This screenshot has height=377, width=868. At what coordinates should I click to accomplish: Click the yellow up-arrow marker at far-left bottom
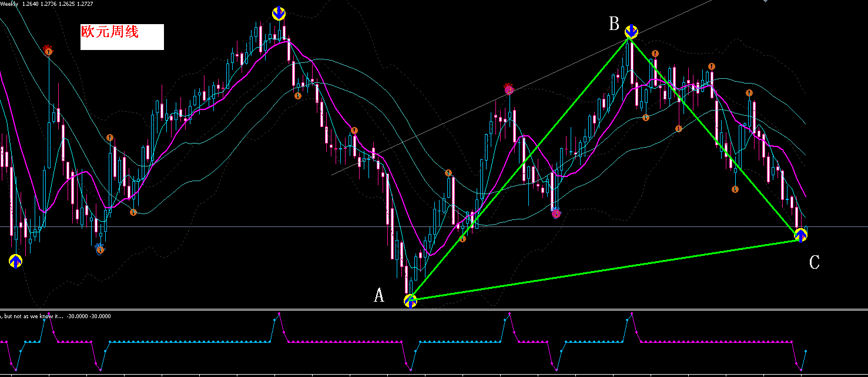coord(15,261)
